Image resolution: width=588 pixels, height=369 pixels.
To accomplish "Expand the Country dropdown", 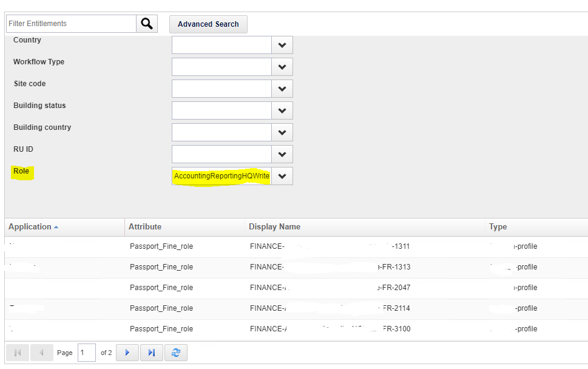I will [282, 45].
